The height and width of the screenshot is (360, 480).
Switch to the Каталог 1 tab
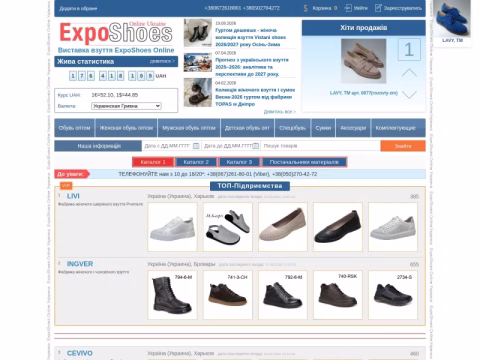coord(153,162)
